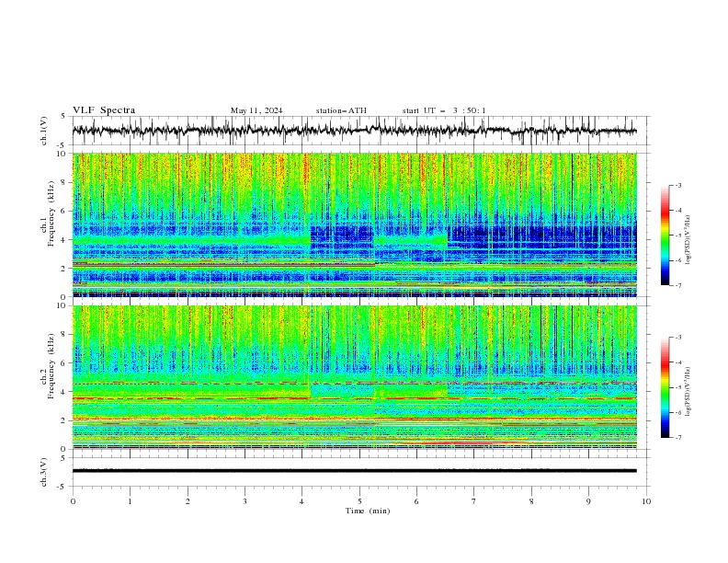Click the ch.3 flat waveform trace panel

tap(361, 472)
